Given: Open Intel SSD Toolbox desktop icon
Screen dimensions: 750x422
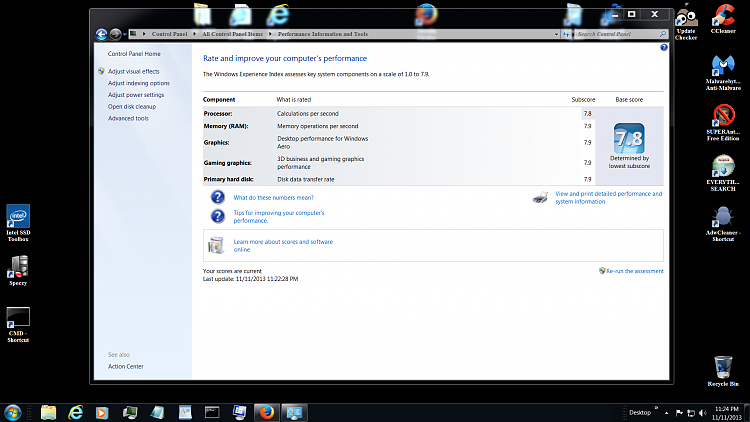Looking at the screenshot, I should (x=18, y=223).
